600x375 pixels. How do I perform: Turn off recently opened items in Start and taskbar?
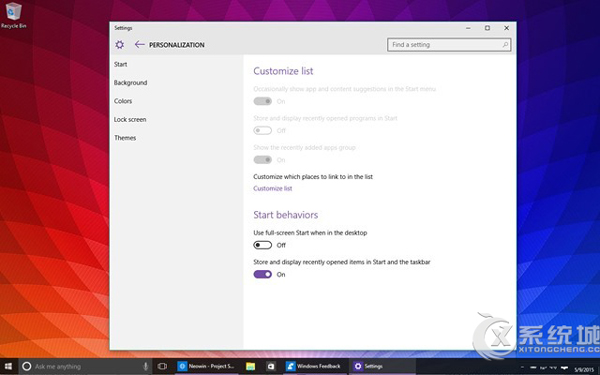[x=262, y=274]
